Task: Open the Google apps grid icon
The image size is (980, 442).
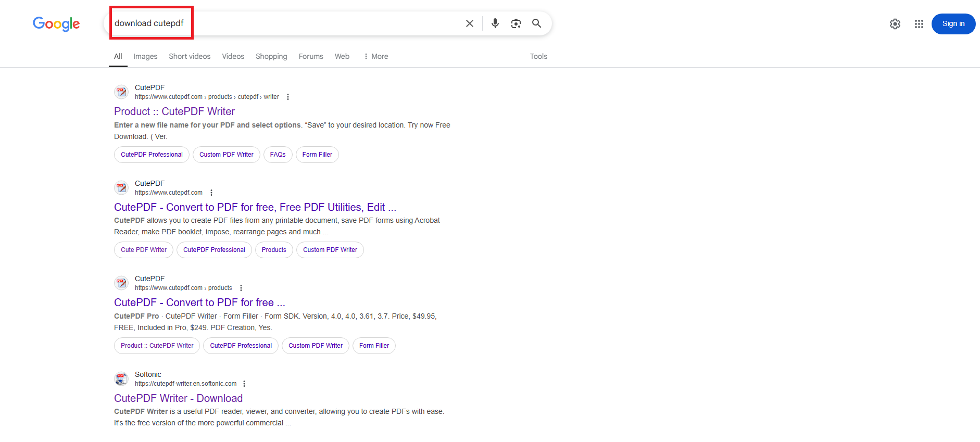Action: 919,24
